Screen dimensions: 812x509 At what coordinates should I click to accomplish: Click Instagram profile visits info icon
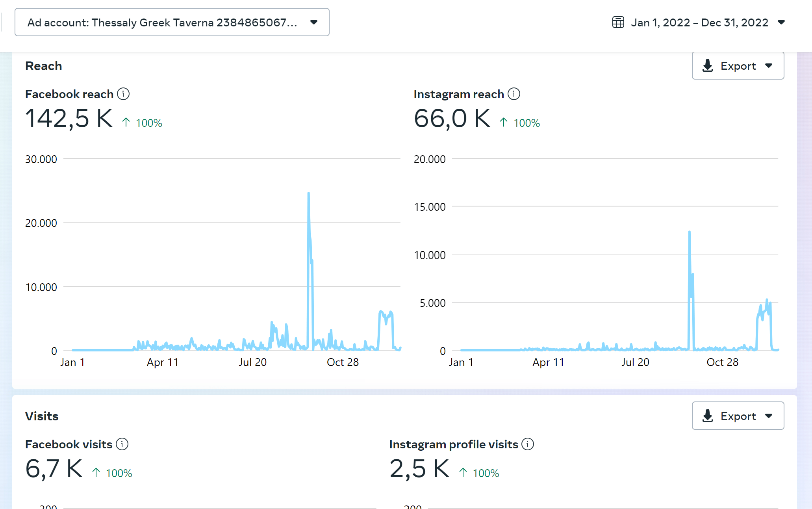[x=528, y=444]
